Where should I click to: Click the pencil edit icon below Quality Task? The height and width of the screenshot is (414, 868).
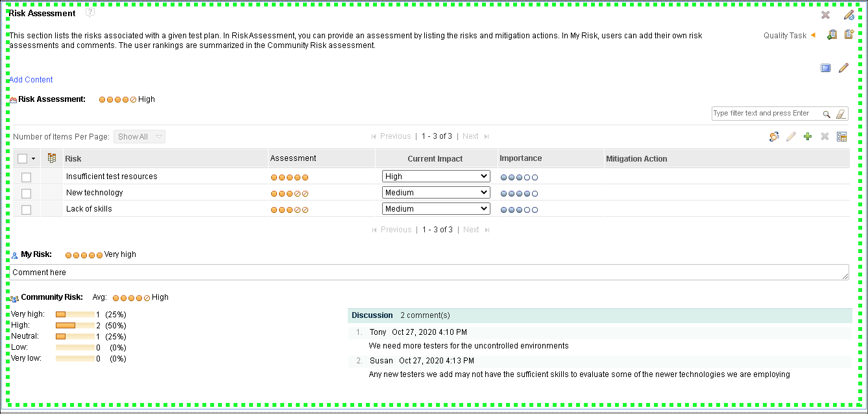tap(843, 67)
